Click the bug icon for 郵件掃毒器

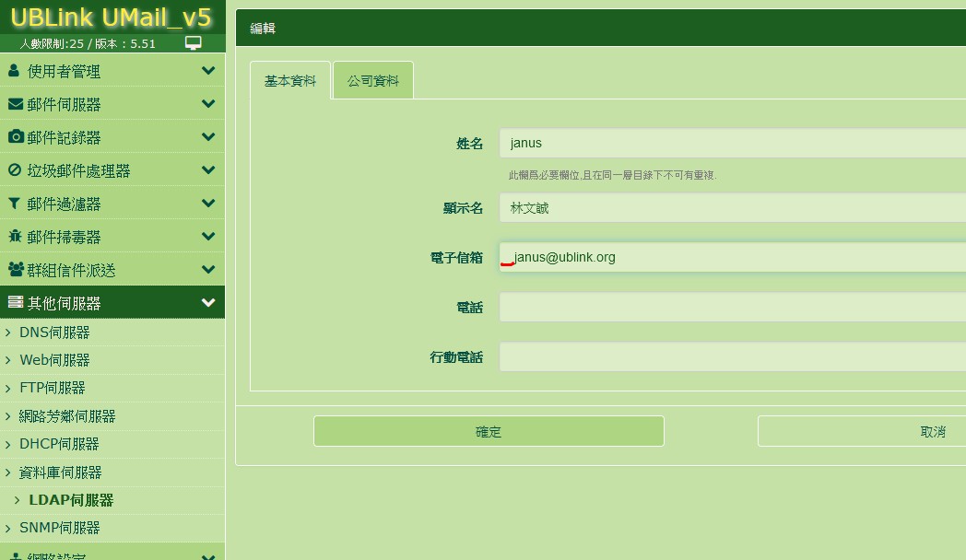pyautogui.click(x=15, y=237)
